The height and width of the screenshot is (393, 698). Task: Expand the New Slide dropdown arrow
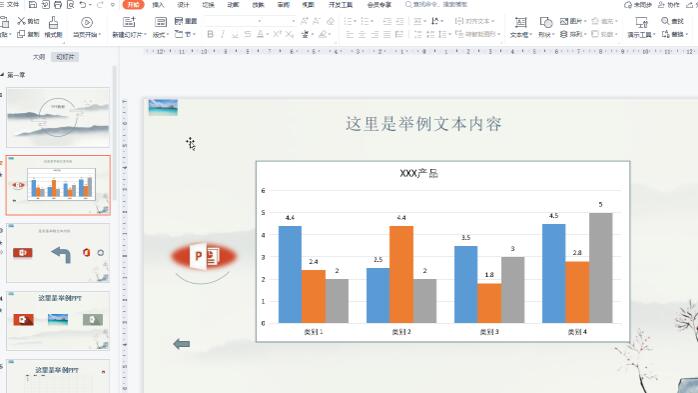[x=144, y=34]
